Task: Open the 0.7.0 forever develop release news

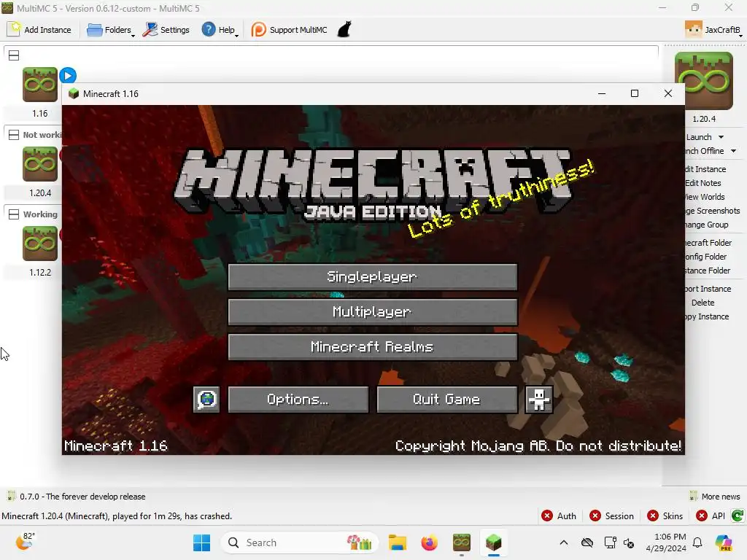Action: click(x=82, y=496)
